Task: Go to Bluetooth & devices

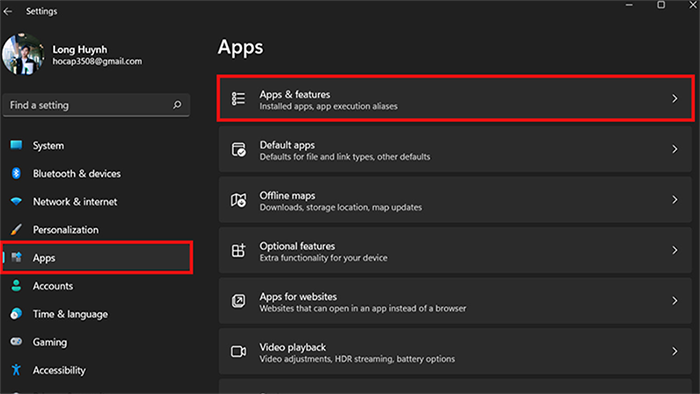Action: (x=77, y=174)
